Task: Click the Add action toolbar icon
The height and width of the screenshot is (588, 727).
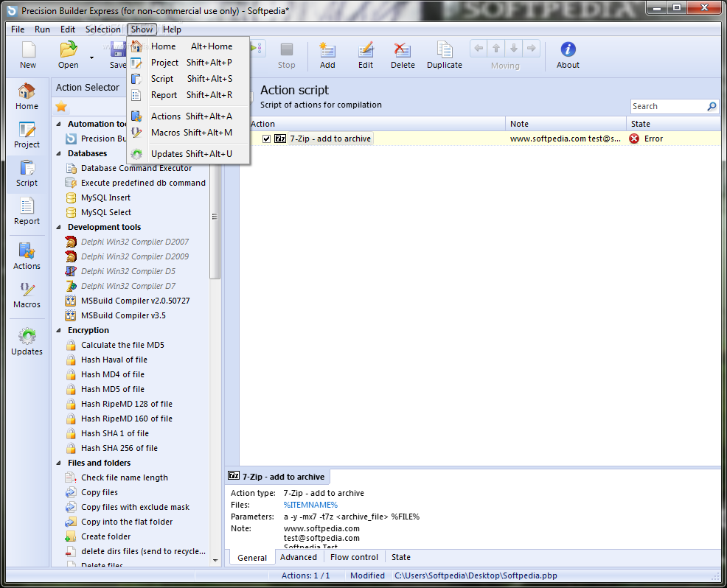Action: tap(327, 49)
